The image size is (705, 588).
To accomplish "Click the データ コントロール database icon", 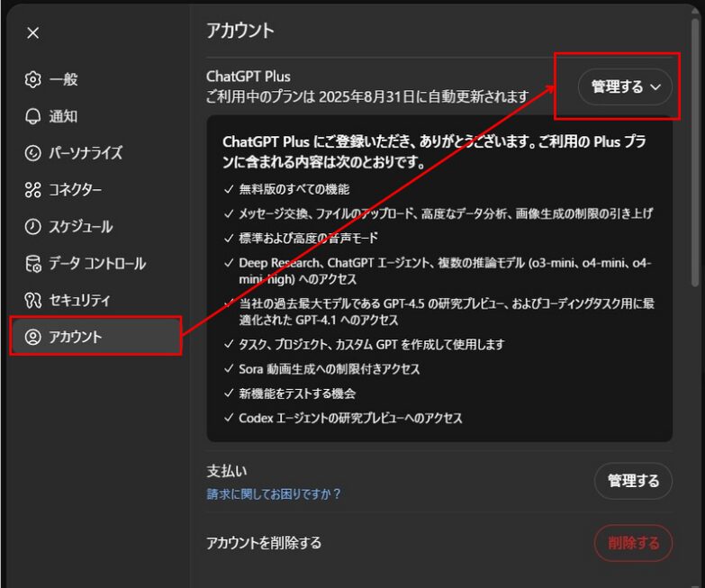I will coord(32,264).
